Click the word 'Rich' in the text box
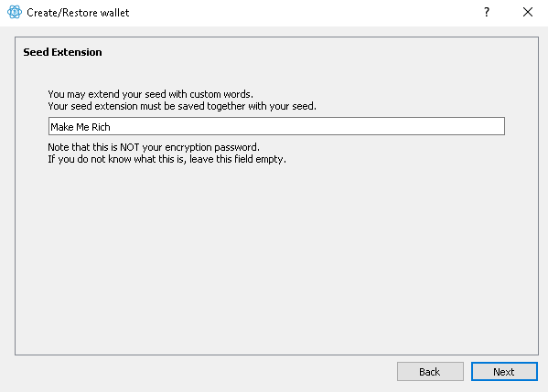This screenshot has height=392, width=548. click(101, 127)
